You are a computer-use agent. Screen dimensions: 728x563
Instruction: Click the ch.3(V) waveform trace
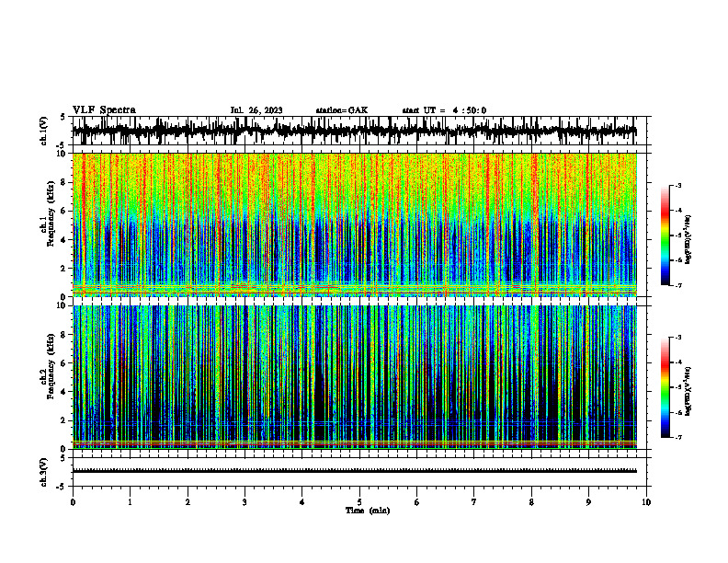click(354, 471)
